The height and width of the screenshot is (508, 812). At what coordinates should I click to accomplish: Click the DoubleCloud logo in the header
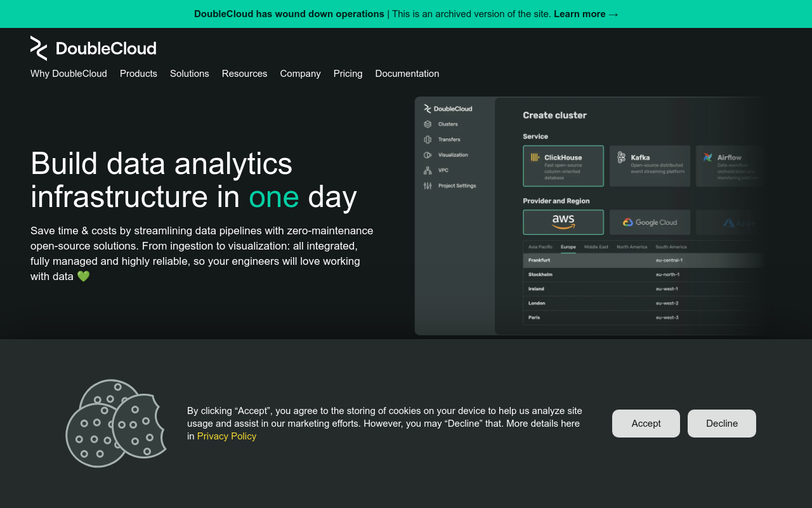93,48
